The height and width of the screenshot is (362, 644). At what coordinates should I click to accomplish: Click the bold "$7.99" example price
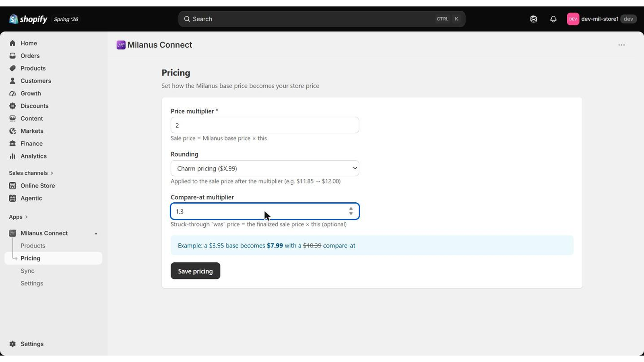(x=275, y=245)
